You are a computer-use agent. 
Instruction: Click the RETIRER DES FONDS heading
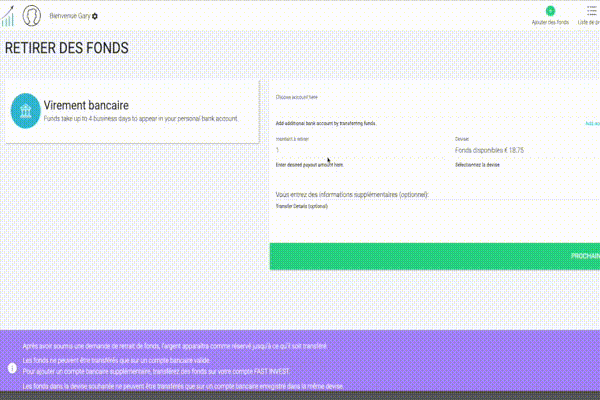pos(67,48)
